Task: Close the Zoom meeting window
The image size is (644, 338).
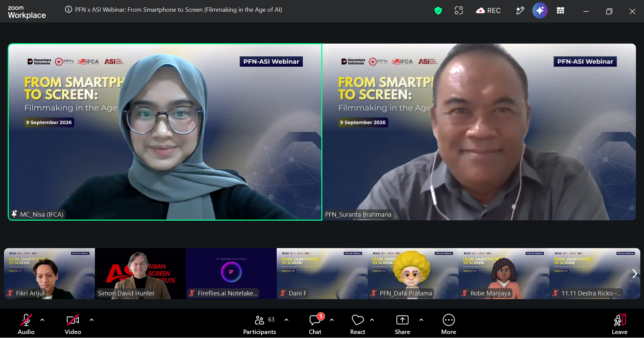Action: 632,11
